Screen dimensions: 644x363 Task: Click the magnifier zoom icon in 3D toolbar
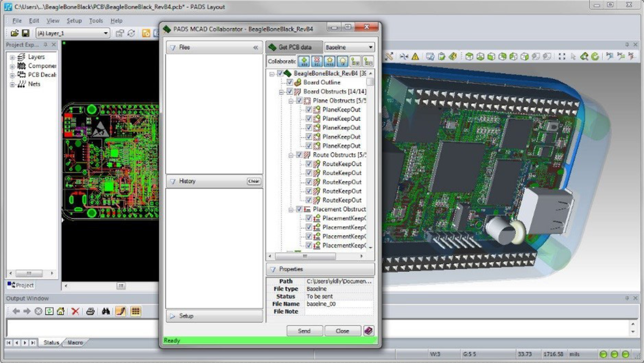(584, 56)
